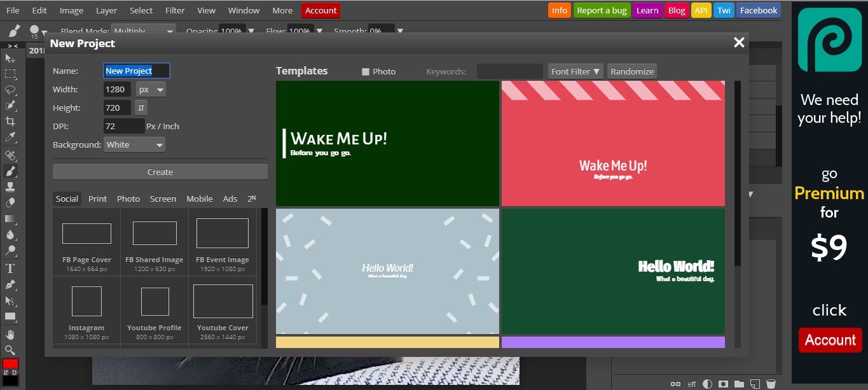Select the Blur tool
Image resolution: width=868 pixels, height=390 pixels.
10,234
